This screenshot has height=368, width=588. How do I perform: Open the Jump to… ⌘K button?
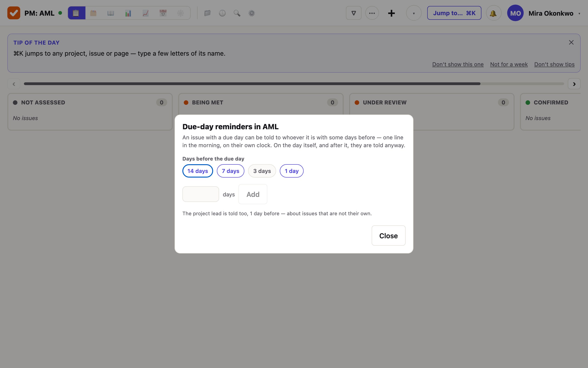click(x=454, y=13)
